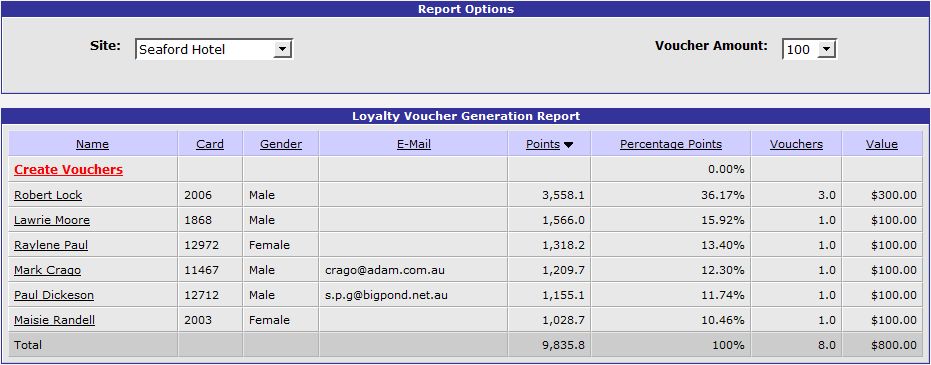This screenshot has width=931, height=365.
Task: Click points value 1,566.0
Action: 563,220
